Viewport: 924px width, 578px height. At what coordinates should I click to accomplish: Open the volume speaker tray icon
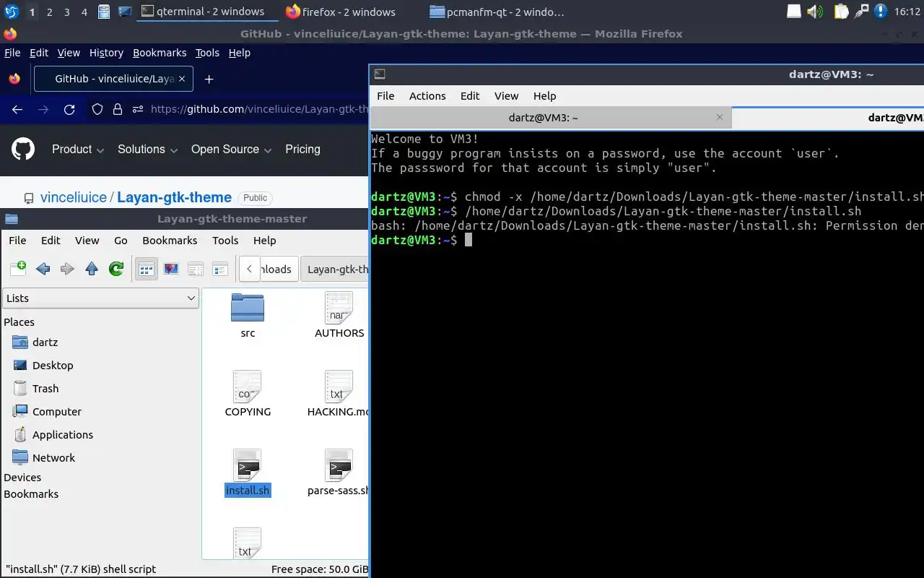(x=815, y=12)
